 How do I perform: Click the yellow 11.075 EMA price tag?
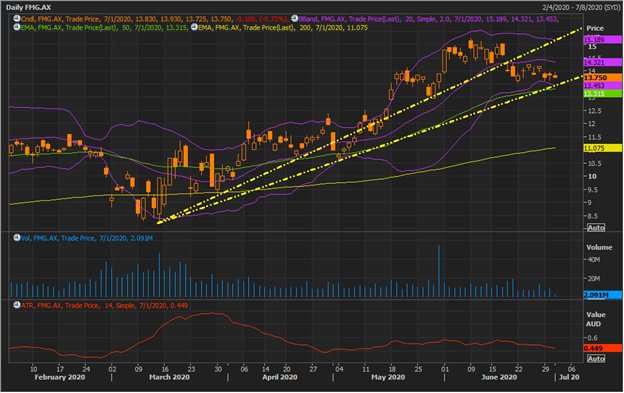coord(603,148)
